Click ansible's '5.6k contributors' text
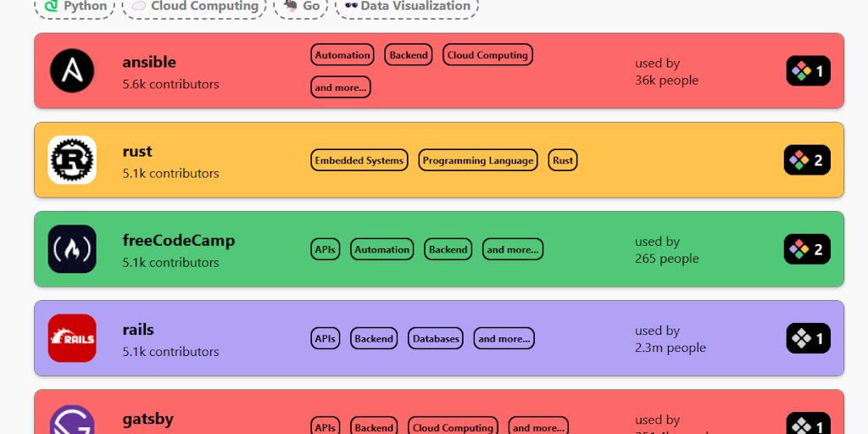 pyautogui.click(x=170, y=84)
